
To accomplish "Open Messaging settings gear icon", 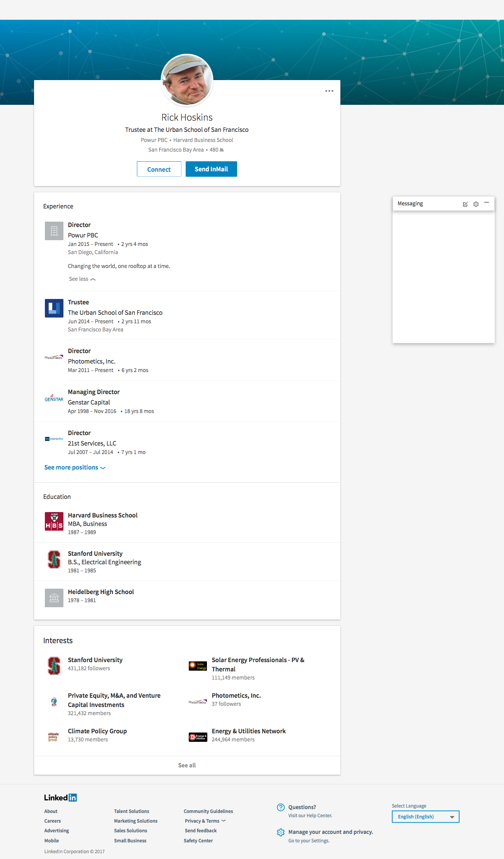I will (x=476, y=204).
